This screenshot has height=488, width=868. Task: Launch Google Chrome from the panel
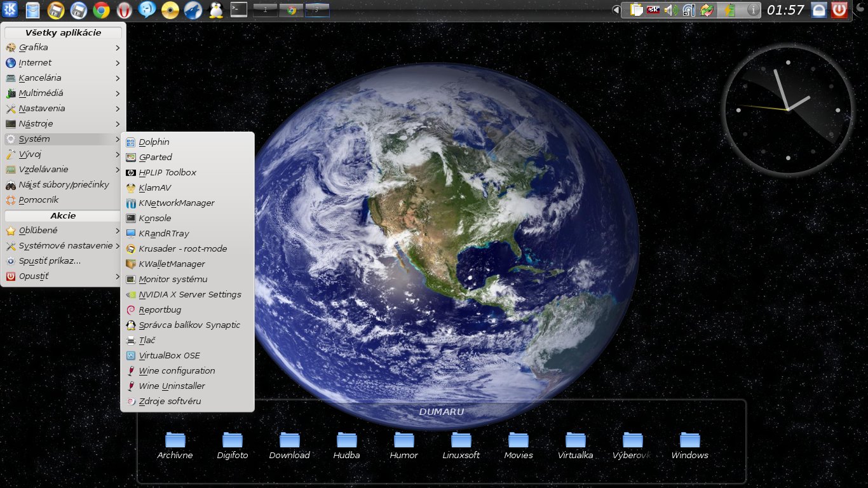[101, 10]
